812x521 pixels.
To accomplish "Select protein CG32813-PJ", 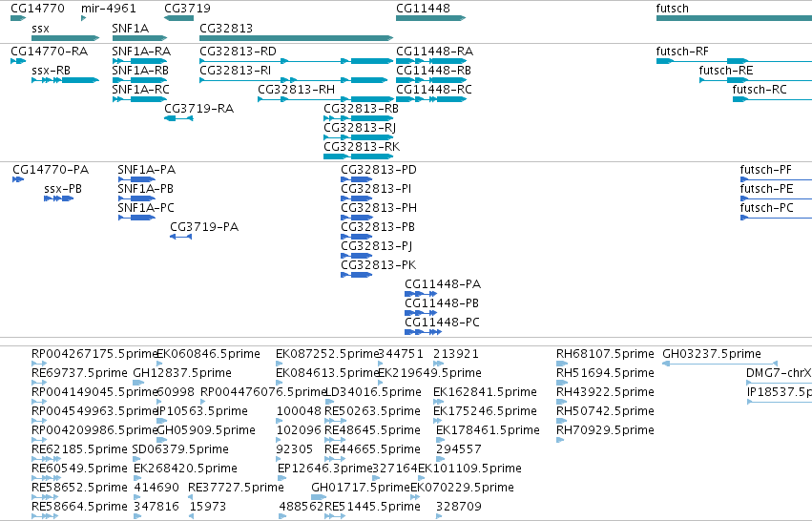I will pos(356,257).
